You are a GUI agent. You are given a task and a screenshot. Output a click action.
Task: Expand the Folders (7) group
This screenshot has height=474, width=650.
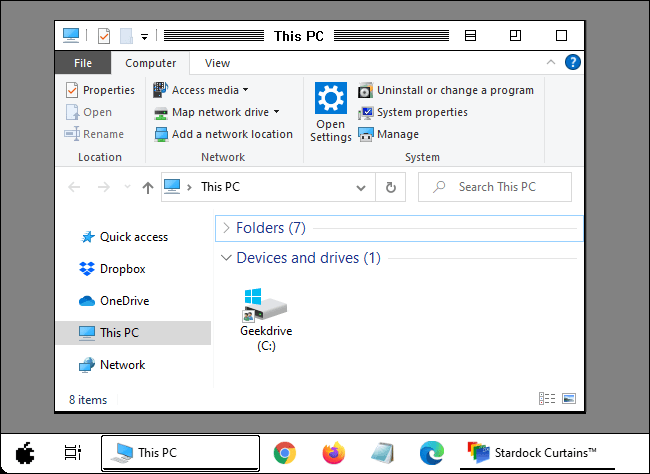(226, 228)
